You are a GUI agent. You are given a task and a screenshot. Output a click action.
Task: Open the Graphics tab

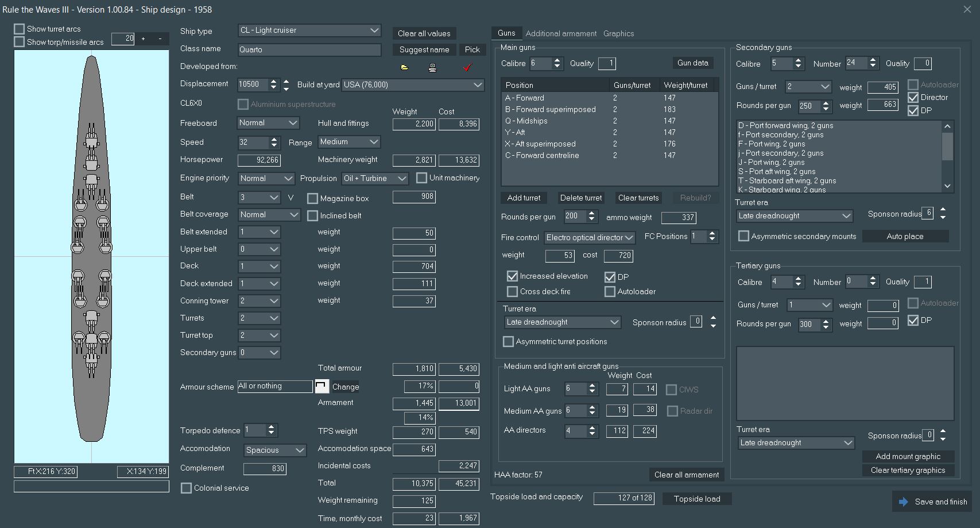point(618,33)
